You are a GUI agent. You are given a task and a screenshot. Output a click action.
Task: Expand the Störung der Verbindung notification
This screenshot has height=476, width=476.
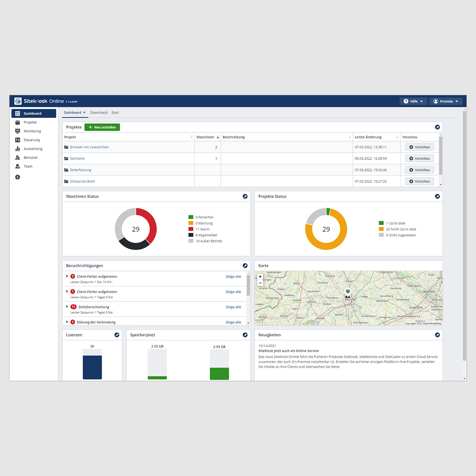(67, 322)
